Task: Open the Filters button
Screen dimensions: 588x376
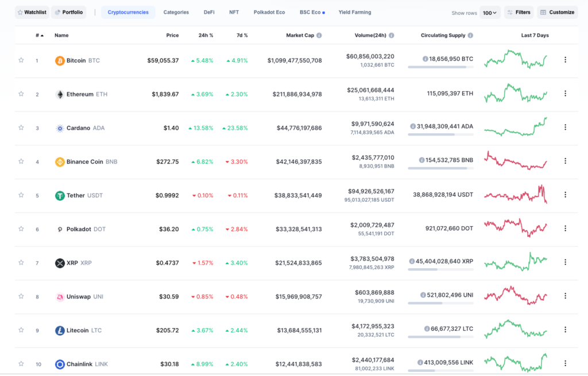Action: [x=519, y=13]
